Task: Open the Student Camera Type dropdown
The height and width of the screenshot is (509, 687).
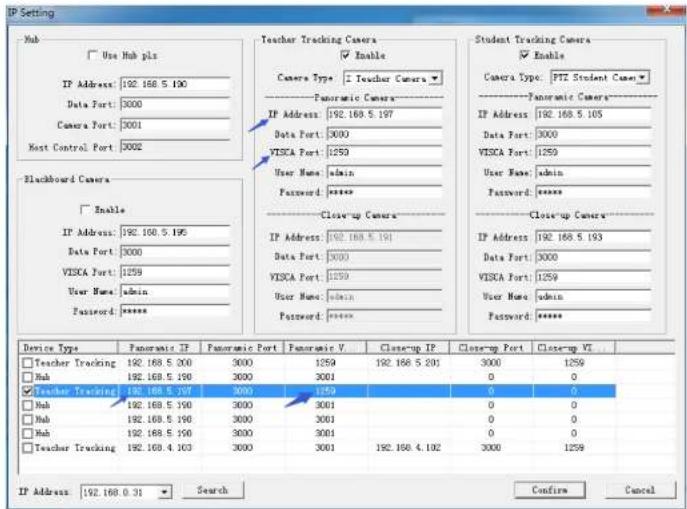Action: [642, 78]
